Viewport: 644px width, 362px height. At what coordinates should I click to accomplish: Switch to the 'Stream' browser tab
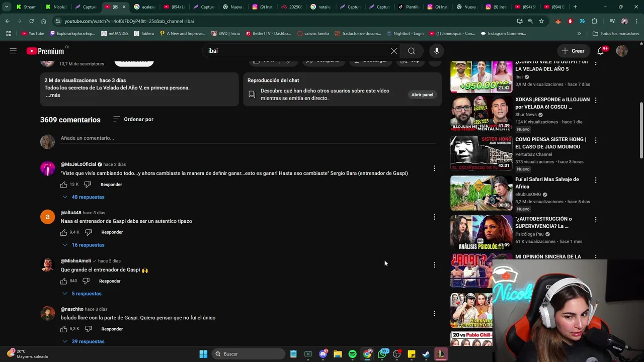tap(26, 7)
